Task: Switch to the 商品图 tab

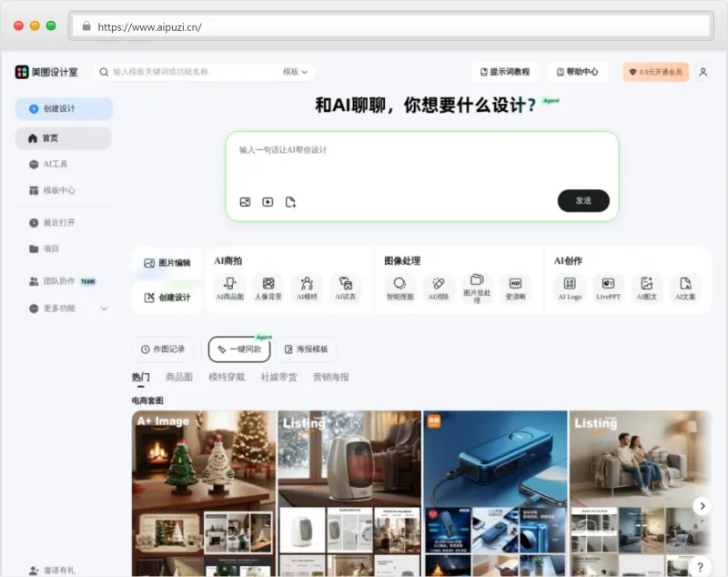Action: (178, 377)
